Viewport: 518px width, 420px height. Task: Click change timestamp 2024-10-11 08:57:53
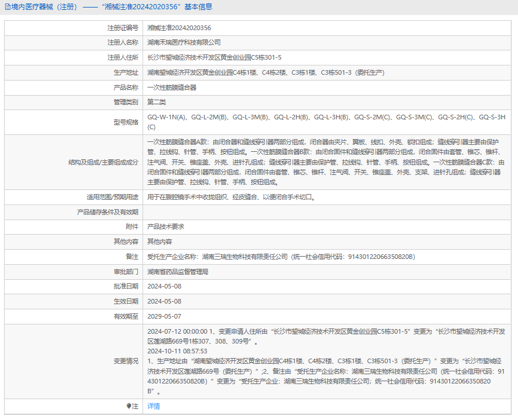[177, 351]
